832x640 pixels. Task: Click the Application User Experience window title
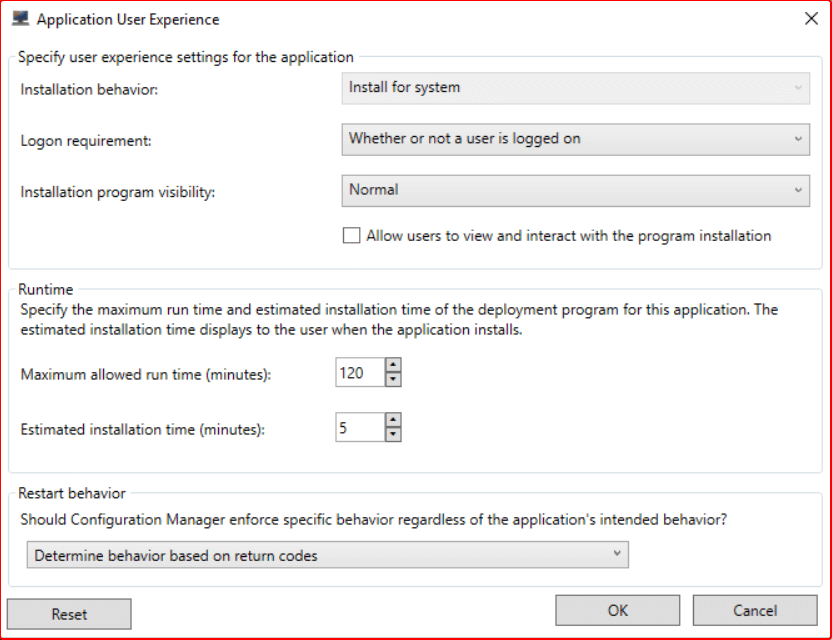click(128, 19)
